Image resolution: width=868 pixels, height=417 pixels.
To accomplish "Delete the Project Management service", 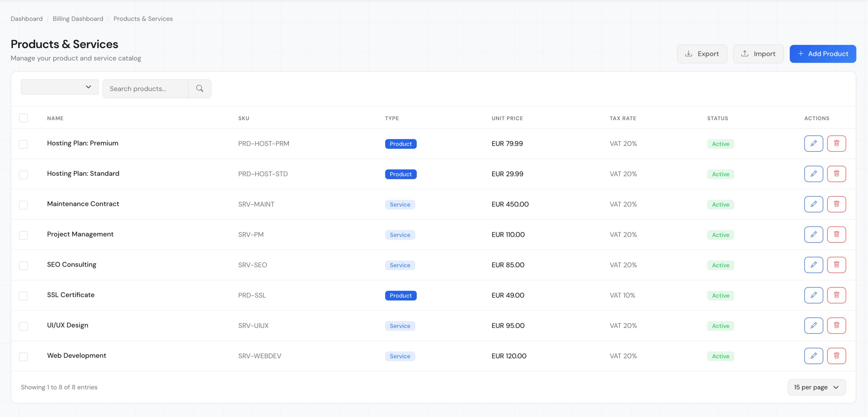I will click(836, 234).
